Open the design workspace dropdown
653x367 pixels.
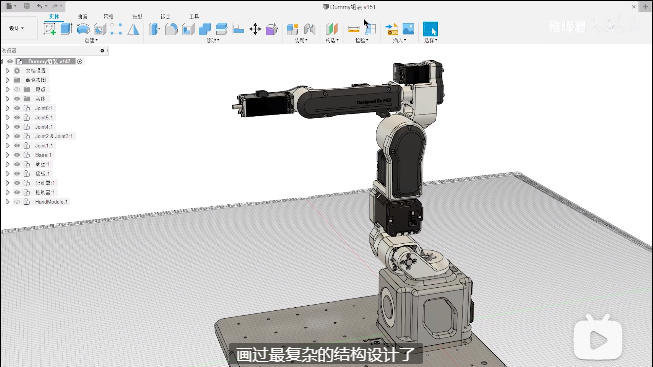click(17, 28)
